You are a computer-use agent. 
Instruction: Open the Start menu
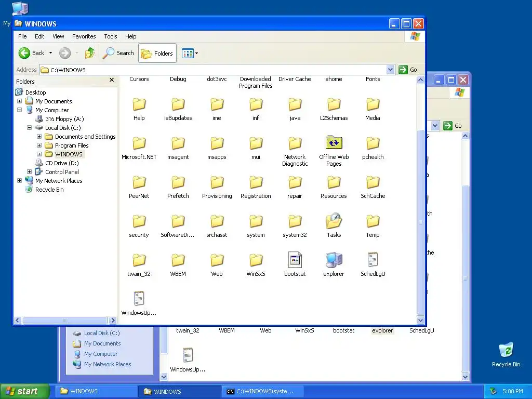tap(24, 391)
